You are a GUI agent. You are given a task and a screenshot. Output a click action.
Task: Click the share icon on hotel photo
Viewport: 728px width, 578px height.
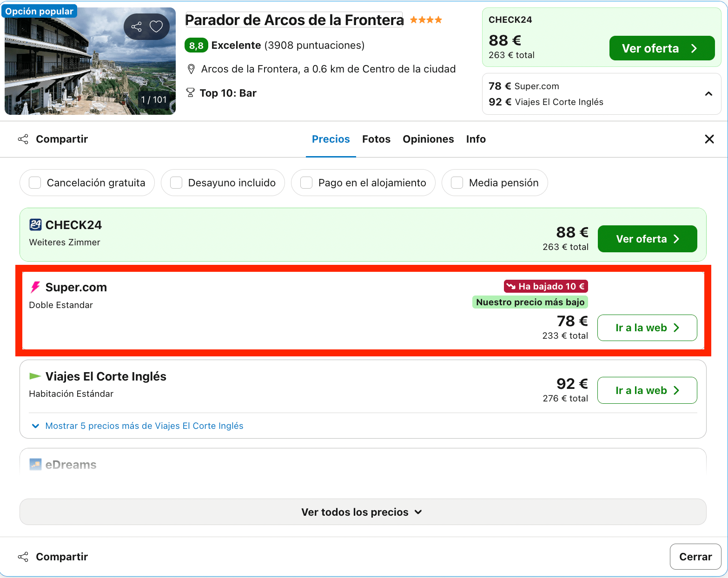click(x=136, y=27)
